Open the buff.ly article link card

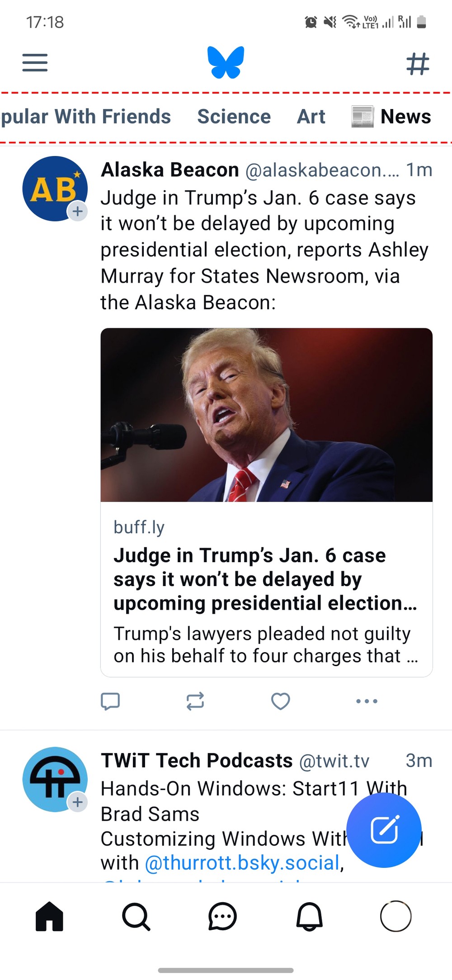tap(267, 502)
